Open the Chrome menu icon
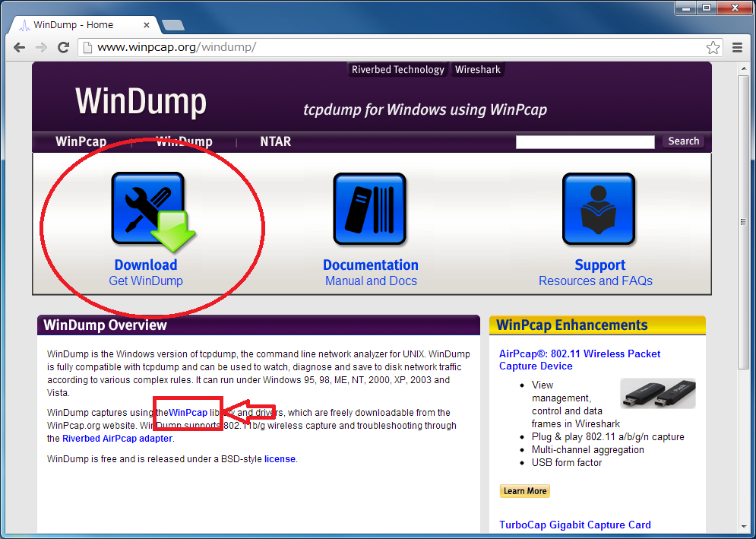Image resolution: width=756 pixels, height=539 pixels. click(x=738, y=47)
